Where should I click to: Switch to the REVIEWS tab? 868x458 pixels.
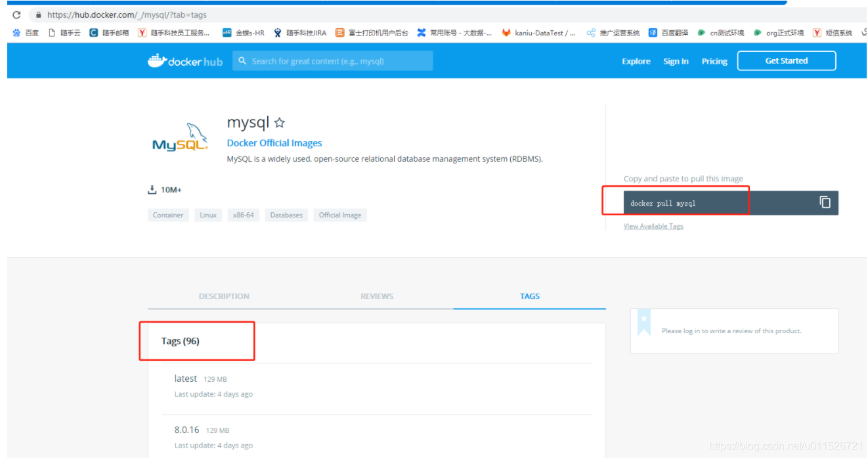pos(377,296)
